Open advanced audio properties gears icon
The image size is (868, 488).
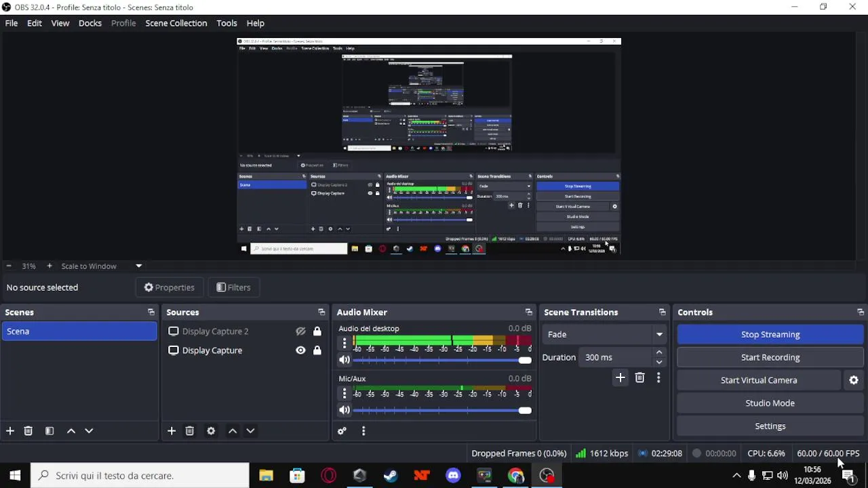(342, 431)
